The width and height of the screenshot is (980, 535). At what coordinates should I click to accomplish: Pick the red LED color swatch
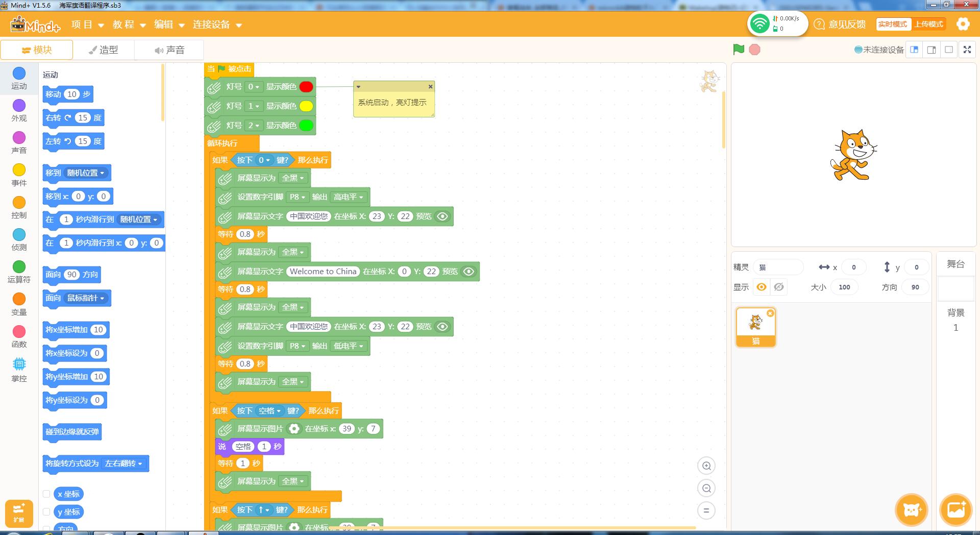pyautogui.click(x=306, y=87)
